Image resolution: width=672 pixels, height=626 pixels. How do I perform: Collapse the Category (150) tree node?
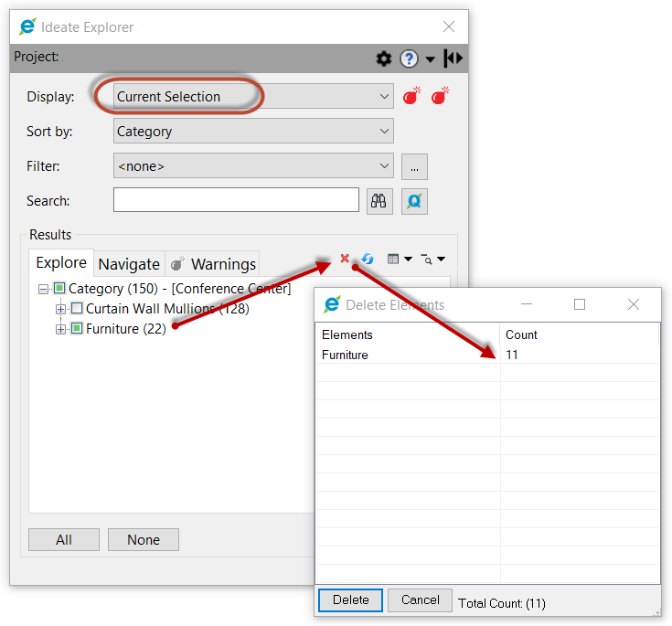[43, 289]
